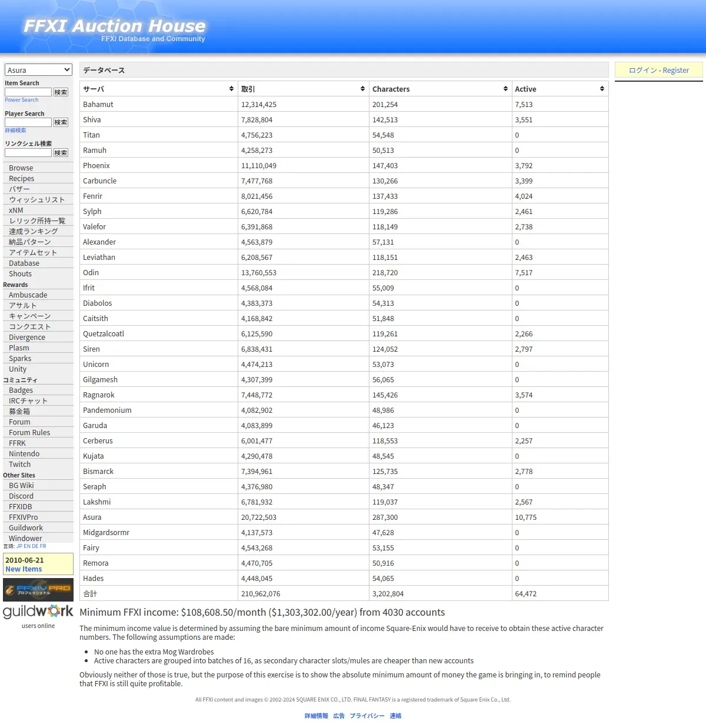This screenshot has height=728, width=706.
Task: Open Sparks under Rewards
Action: tap(38, 358)
